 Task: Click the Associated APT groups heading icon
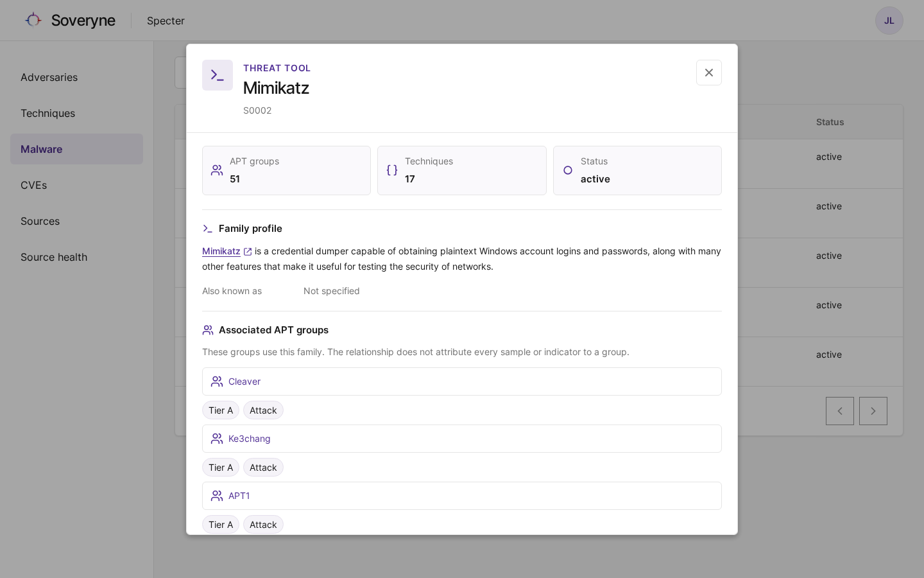coord(208,330)
